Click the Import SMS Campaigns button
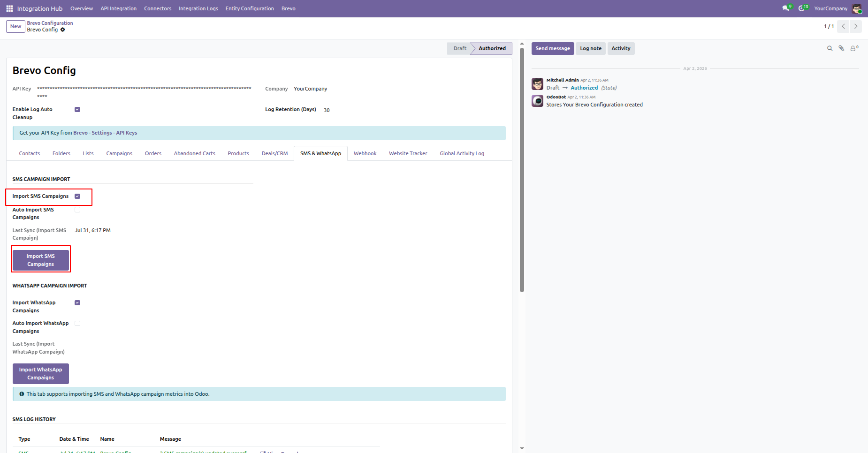Viewport: 868px width, 453px height. point(41,260)
